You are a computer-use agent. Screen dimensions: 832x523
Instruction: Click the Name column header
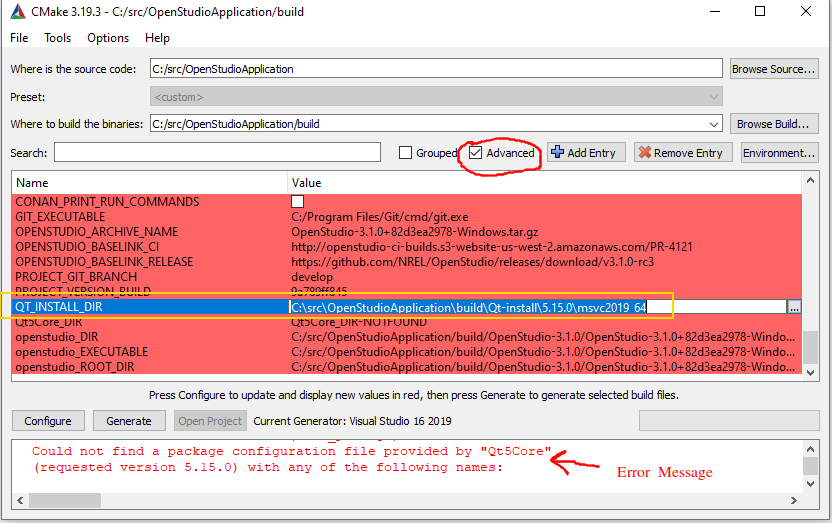pyautogui.click(x=150, y=182)
